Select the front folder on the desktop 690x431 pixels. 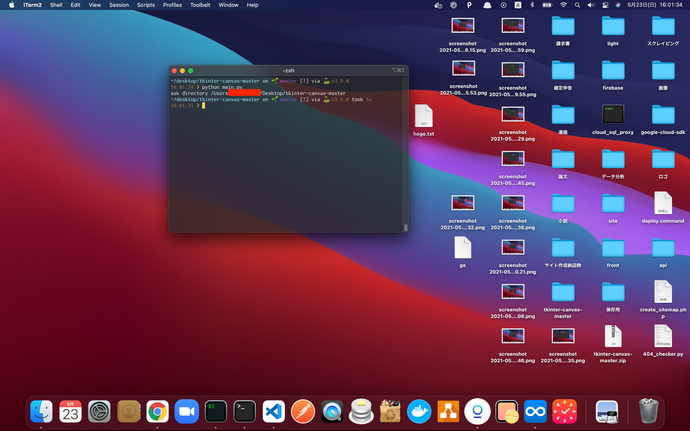tap(613, 252)
